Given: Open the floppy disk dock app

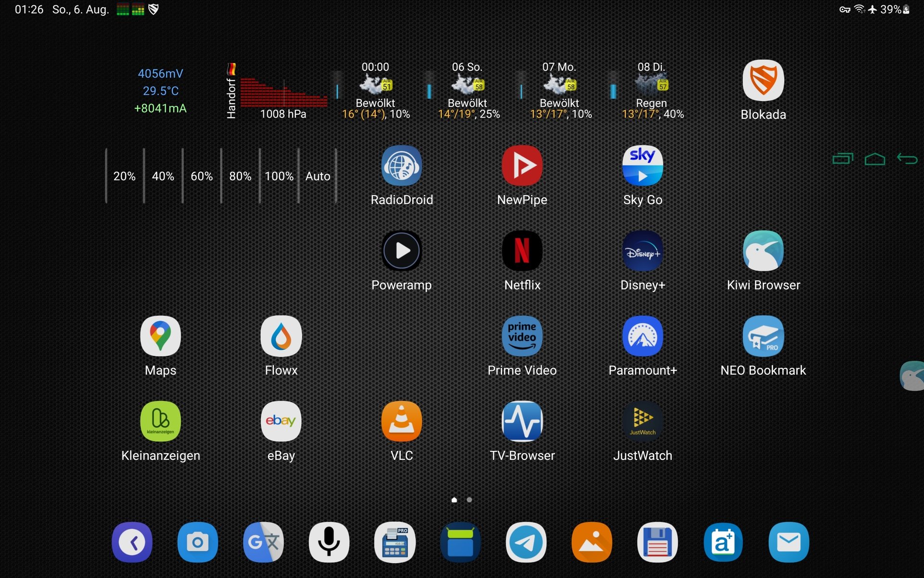Looking at the screenshot, I should (657, 542).
